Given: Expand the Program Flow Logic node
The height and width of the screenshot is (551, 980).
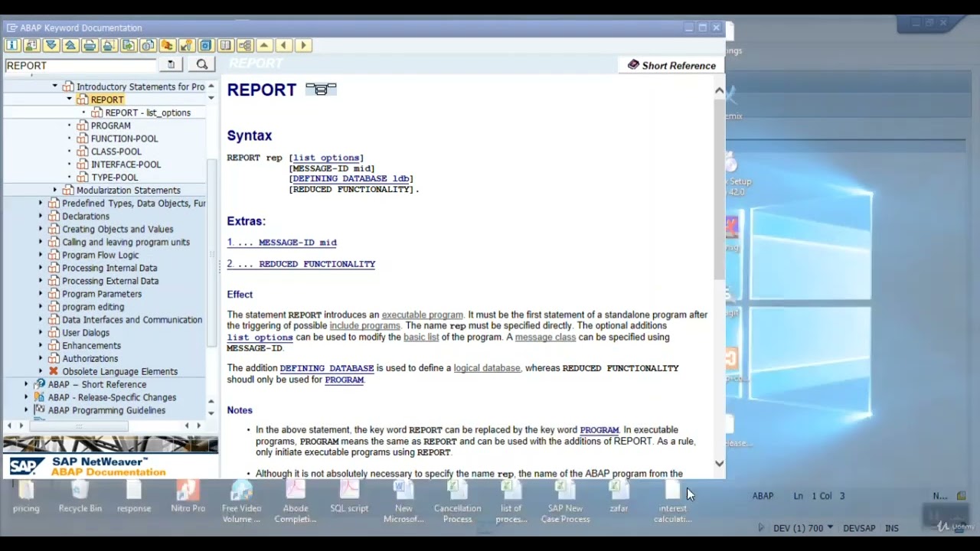Looking at the screenshot, I should tap(41, 255).
